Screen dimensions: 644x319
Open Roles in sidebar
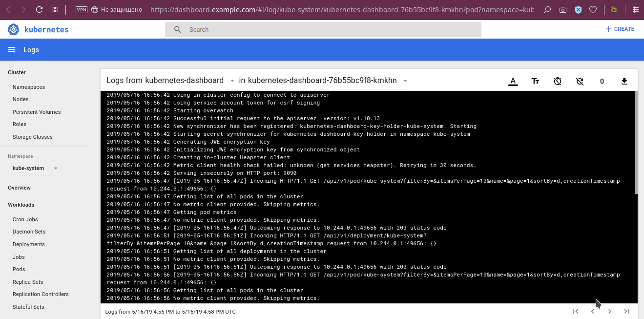(x=20, y=124)
